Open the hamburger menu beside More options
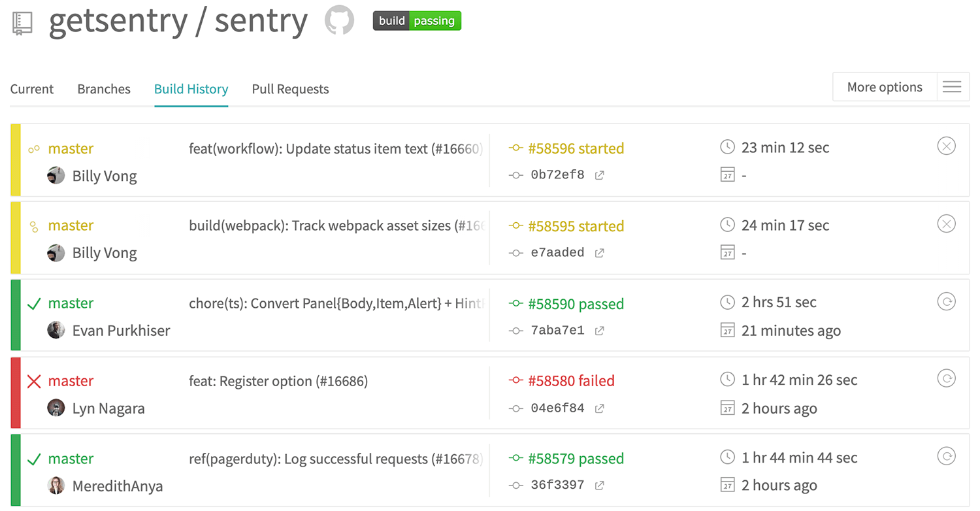980x511 pixels. point(953,87)
